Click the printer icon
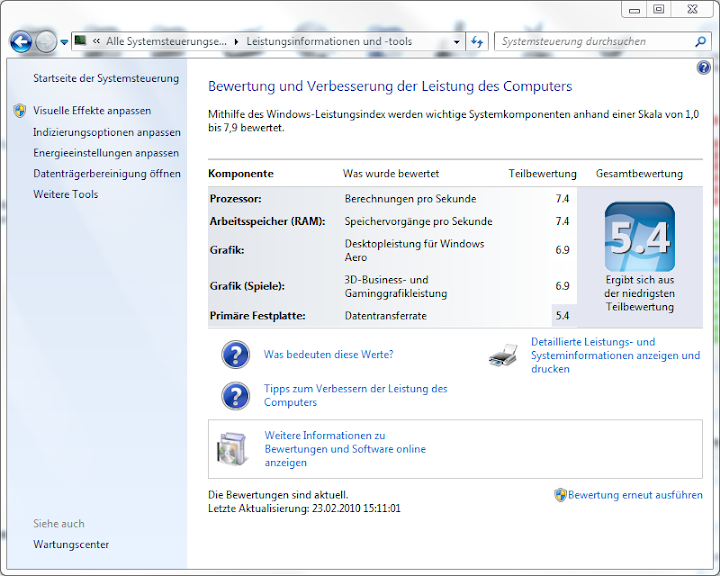 click(503, 355)
